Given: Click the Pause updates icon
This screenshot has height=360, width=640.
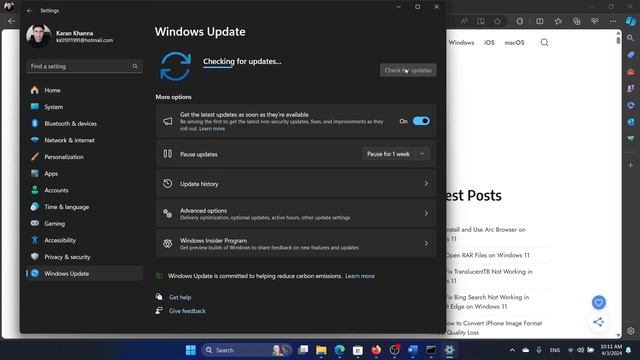Looking at the screenshot, I should pyautogui.click(x=168, y=154).
